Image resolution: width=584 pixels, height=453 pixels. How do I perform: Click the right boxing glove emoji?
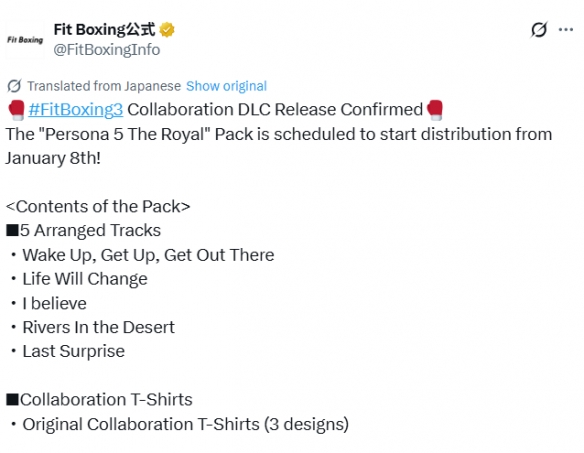(x=435, y=110)
